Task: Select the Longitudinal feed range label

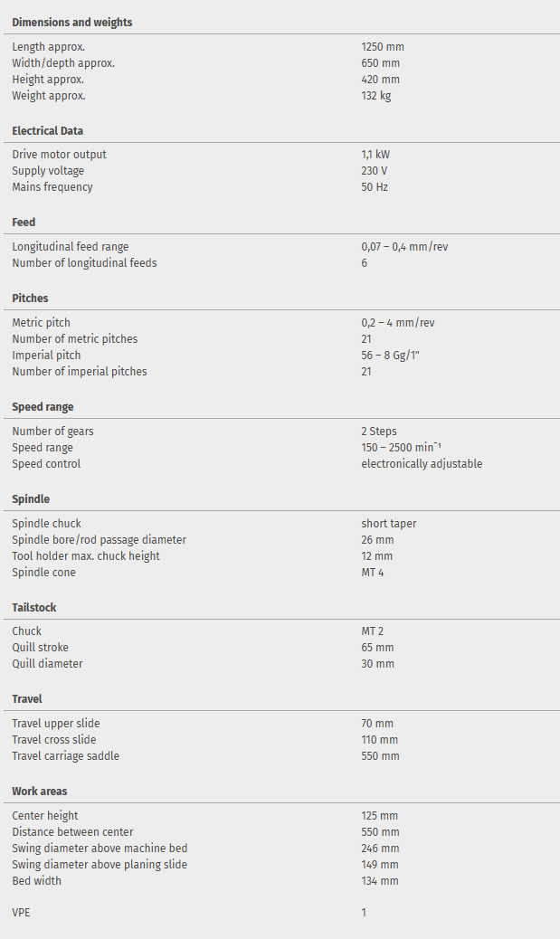Action: pyautogui.click(x=70, y=247)
